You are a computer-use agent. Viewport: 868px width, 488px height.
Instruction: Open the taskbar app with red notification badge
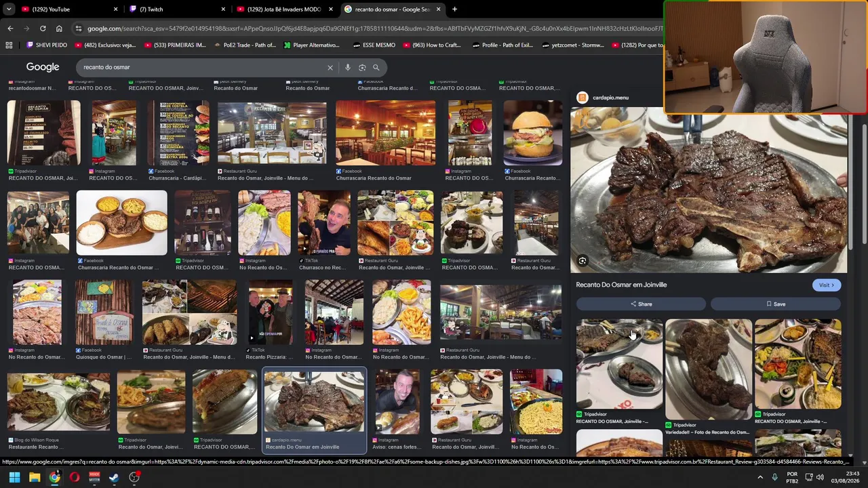pyautogui.click(x=134, y=477)
